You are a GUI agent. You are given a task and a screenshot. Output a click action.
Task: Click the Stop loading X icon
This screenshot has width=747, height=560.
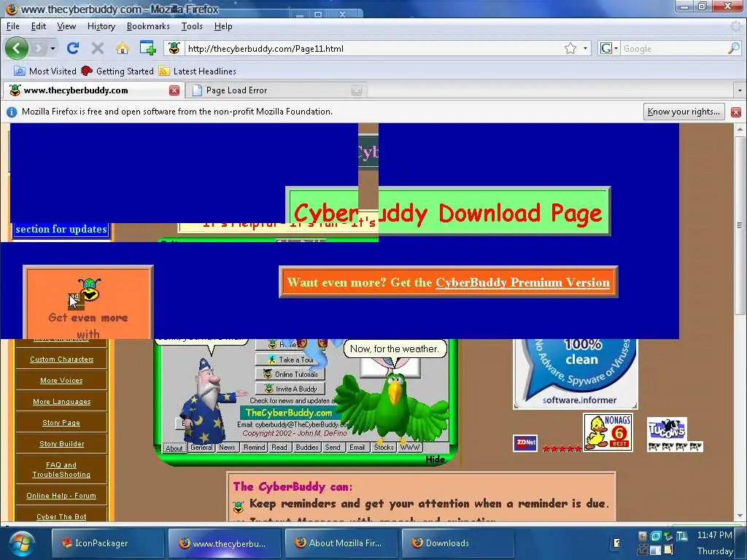98,48
